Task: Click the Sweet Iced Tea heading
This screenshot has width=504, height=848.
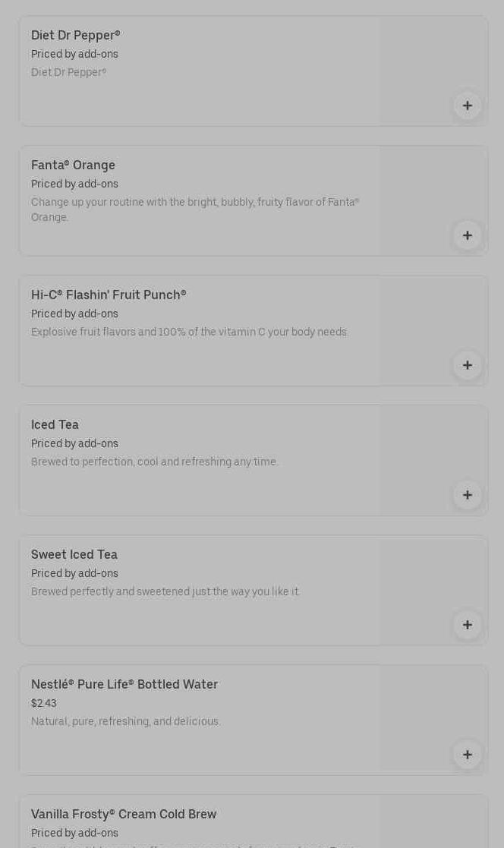Action: (x=74, y=555)
